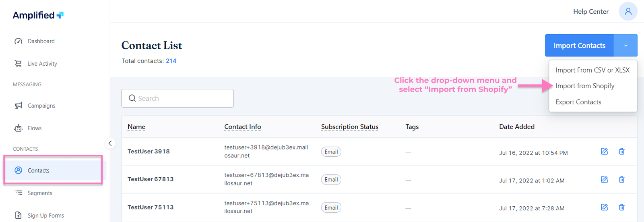
Task: Edit the TestUser 3918 contact
Action: coord(604,151)
